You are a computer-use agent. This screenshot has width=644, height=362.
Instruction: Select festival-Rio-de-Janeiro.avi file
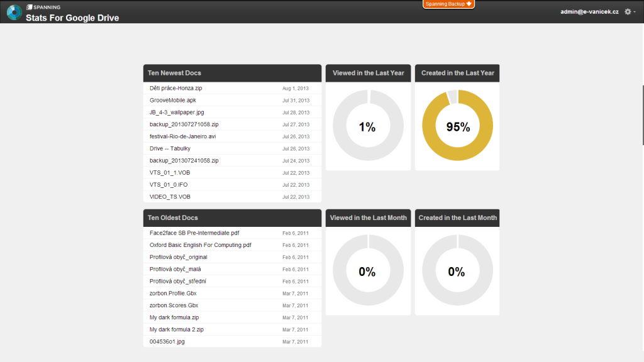pyautogui.click(x=182, y=136)
